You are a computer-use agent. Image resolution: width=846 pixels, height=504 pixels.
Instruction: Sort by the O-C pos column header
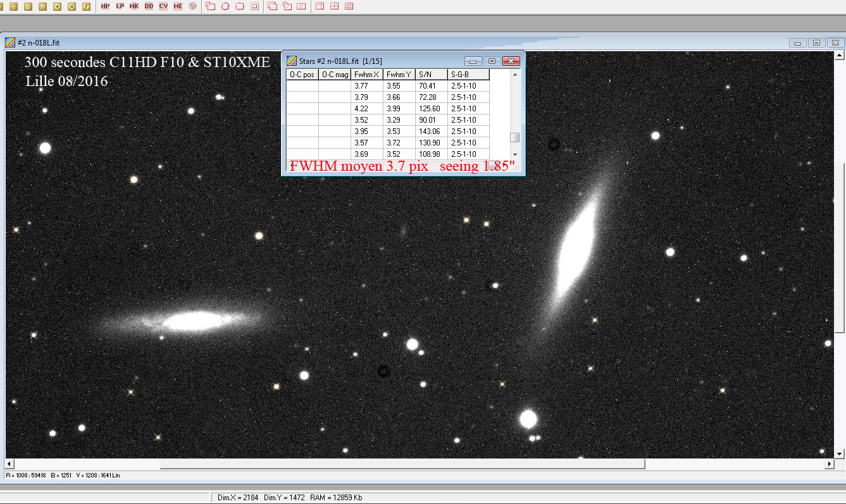pyautogui.click(x=302, y=75)
